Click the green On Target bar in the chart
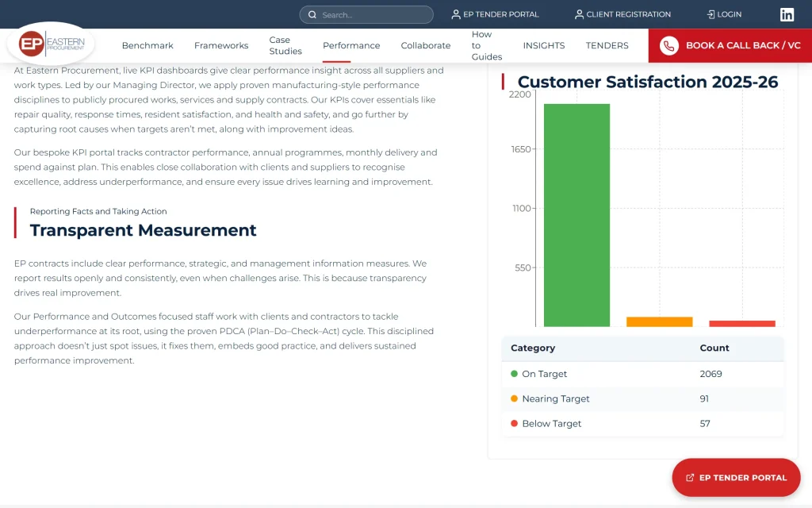Image resolution: width=812 pixels, height=508 pixels. tap(577, 215)
